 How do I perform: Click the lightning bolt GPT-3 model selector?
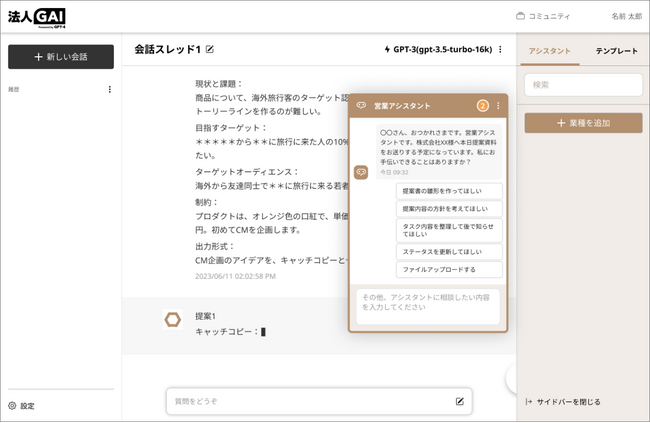(x=438, y=49)
